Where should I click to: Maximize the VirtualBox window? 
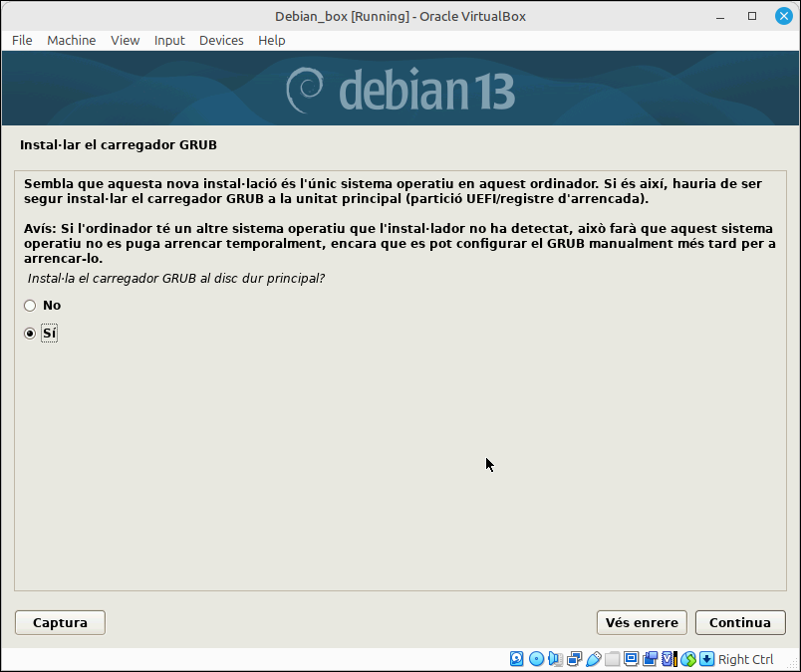[752, 16]
